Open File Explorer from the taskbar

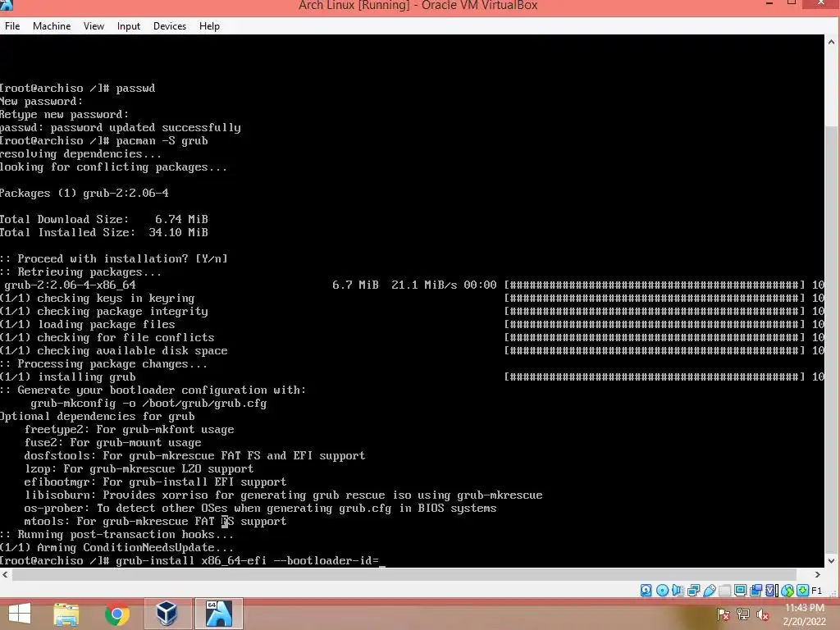tap(66, 614)
